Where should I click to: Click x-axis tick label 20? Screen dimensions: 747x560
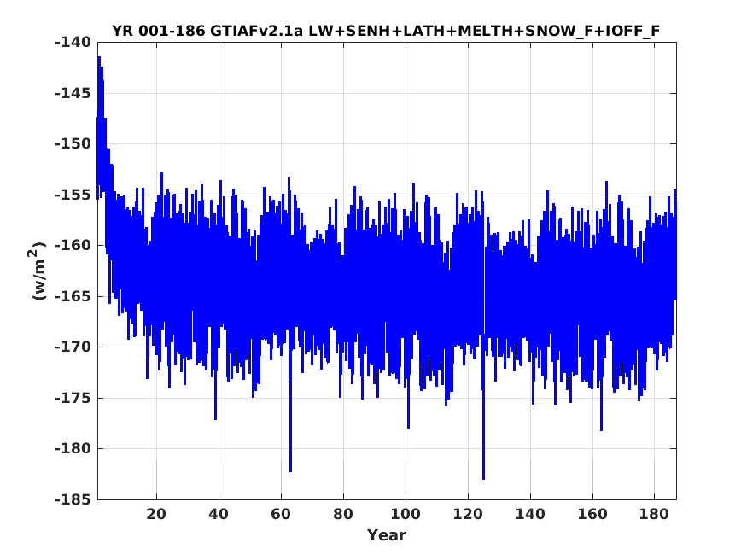coord(156,514)
